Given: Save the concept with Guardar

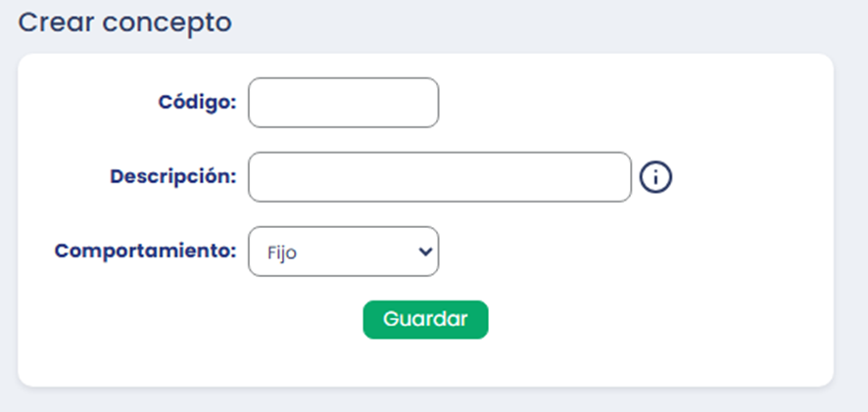Looking at the screenshot, I should click(x=425, y=319).
